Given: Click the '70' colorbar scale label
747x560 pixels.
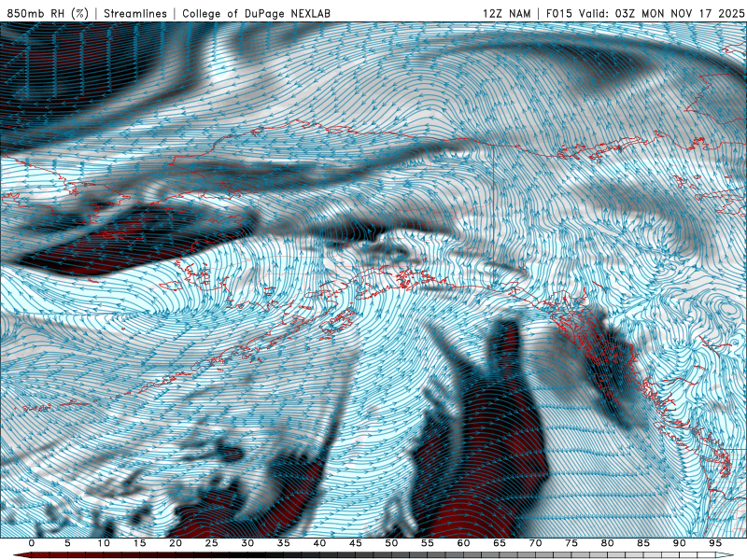Looking at the screenshot, I should [x=535, y=543].
